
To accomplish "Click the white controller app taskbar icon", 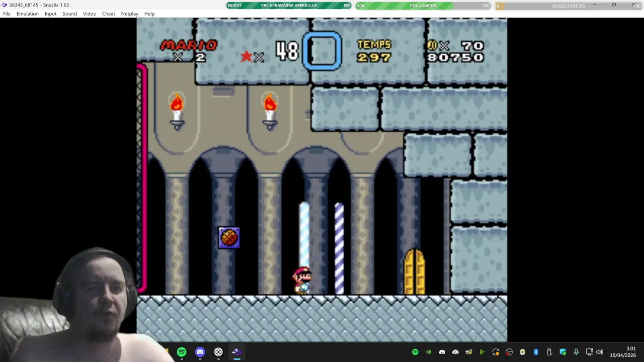I will pos(218,352).
